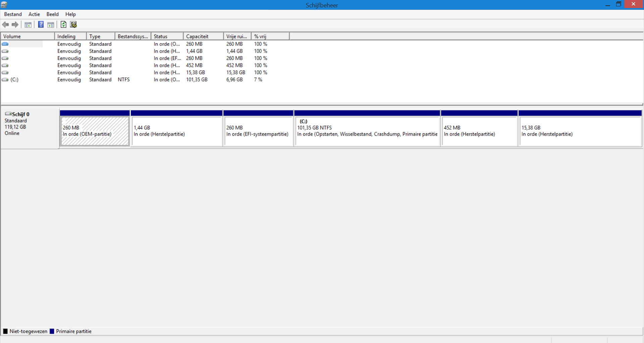Click the Schijfbeheer app icon in title bar

pos(4,5)
